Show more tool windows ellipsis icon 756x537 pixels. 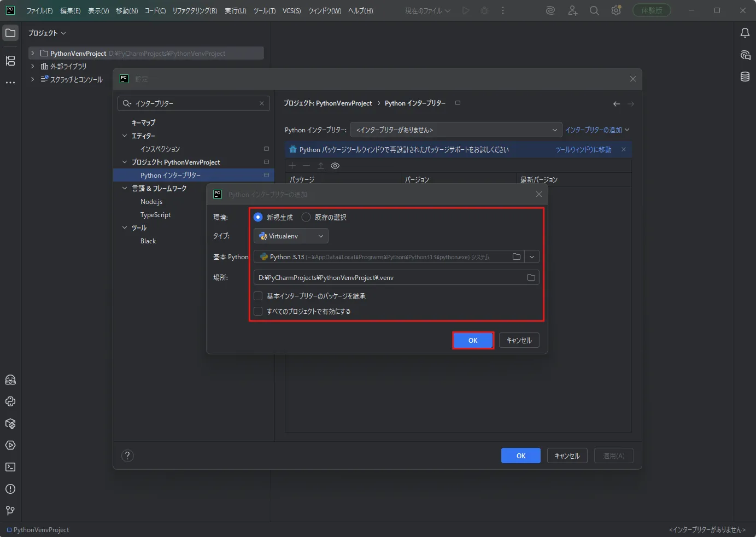pyautogui.click(x=10, y=83)
